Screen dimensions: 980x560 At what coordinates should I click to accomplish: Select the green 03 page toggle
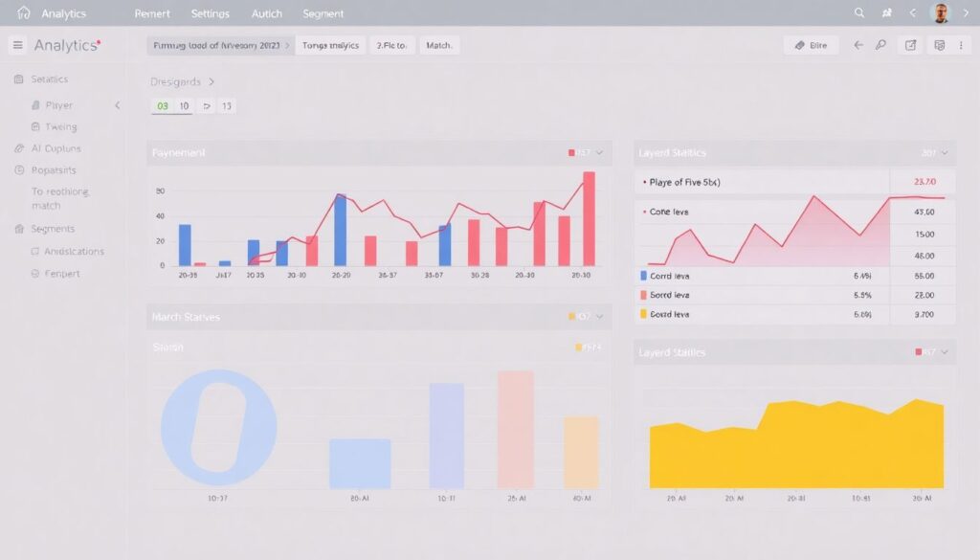(162, 106)
